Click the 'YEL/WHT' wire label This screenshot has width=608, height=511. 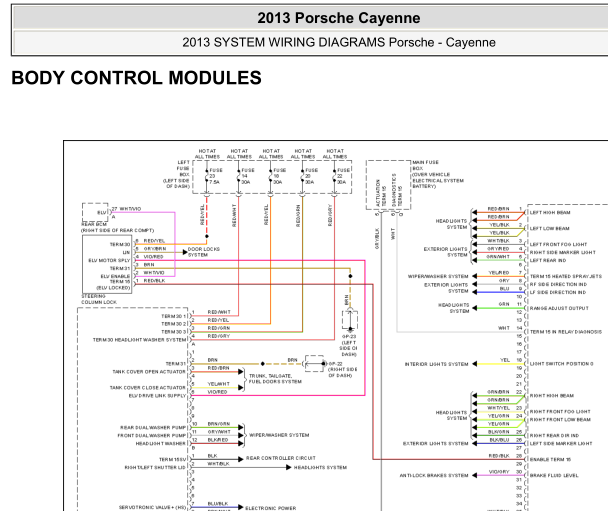[x=219, y=384]
